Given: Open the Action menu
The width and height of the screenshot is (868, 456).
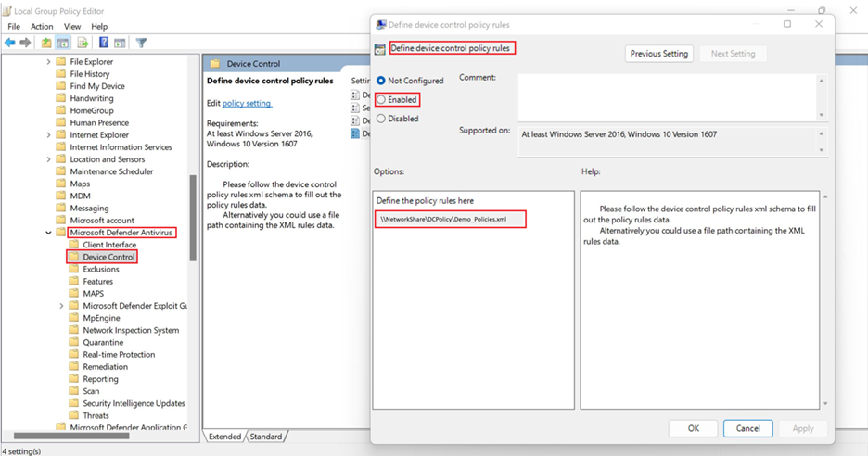Looking at the screenshot, I should coord(42,27).
